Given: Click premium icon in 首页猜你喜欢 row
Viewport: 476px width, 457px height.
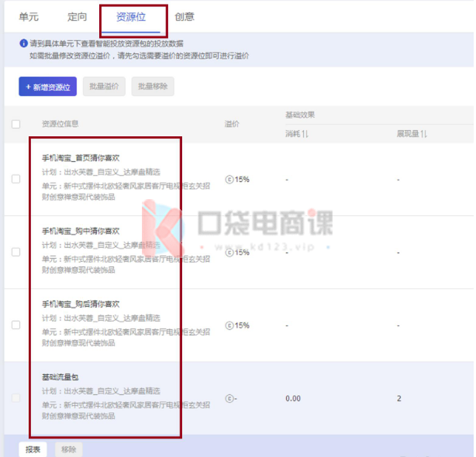Looking at the screenshot, I should 229,180.
